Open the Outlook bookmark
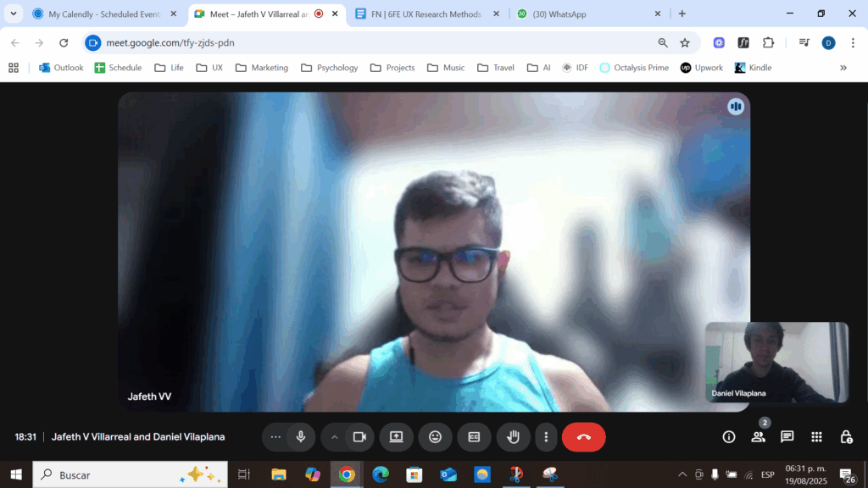This screenshot has height=488, width=868. tap(60, 68)
